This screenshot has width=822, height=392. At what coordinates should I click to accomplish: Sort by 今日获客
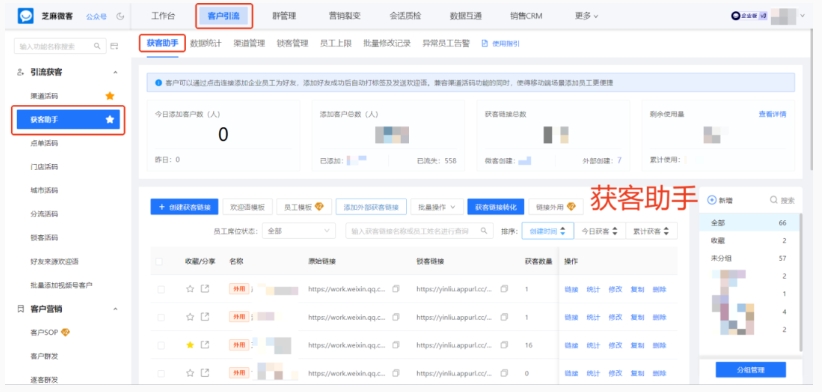pyautogui.click(x=600, y=231)
